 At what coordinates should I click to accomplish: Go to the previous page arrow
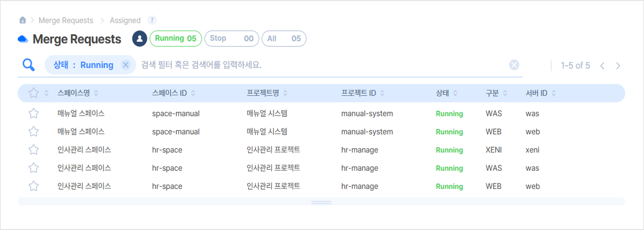(x=602, y=66)
